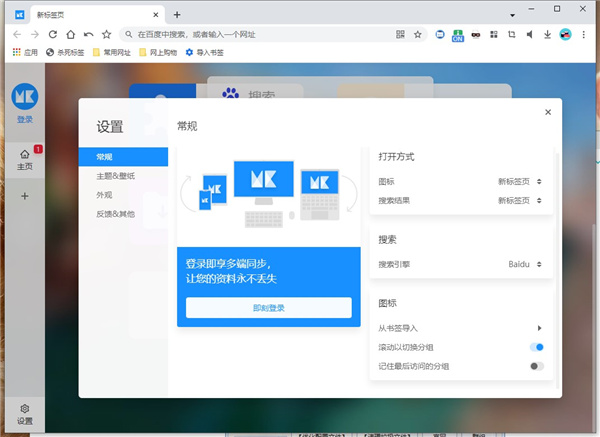
Task: Select the 主题&壁纸 settings tab
Action: (x=115, y=176)
